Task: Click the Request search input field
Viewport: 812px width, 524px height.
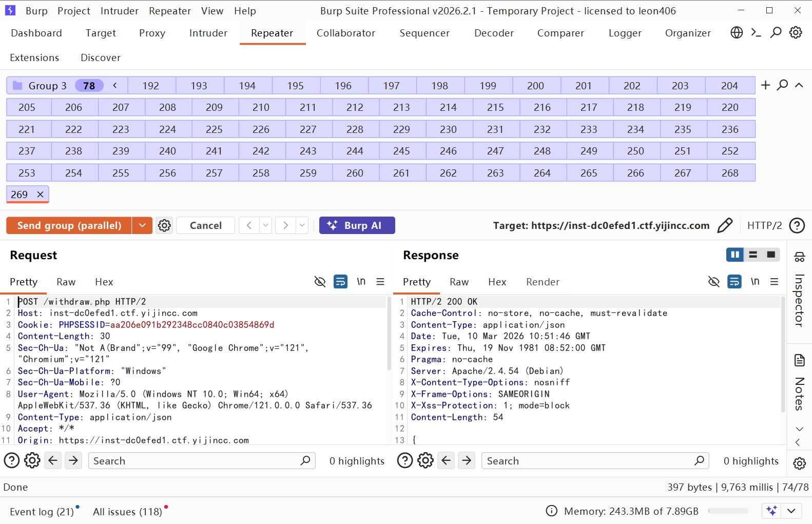Action: (x=195, y=461)
